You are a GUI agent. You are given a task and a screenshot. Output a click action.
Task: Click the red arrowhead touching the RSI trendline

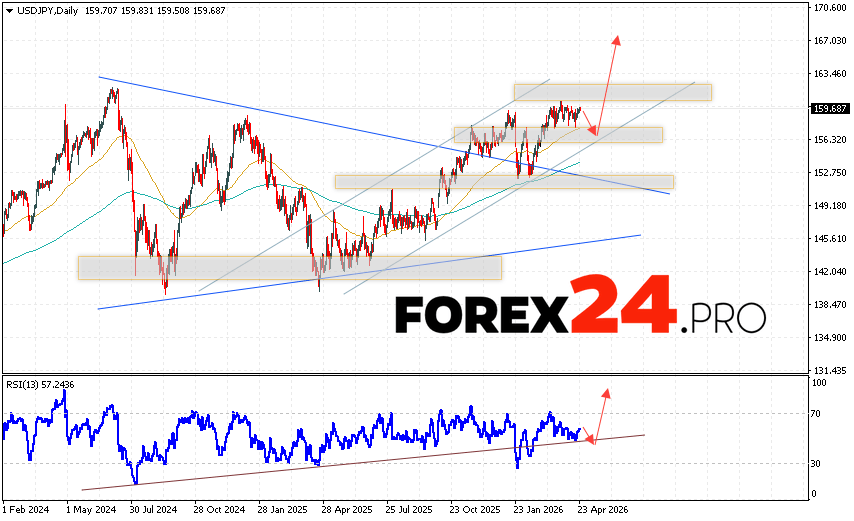click(589, 439)
